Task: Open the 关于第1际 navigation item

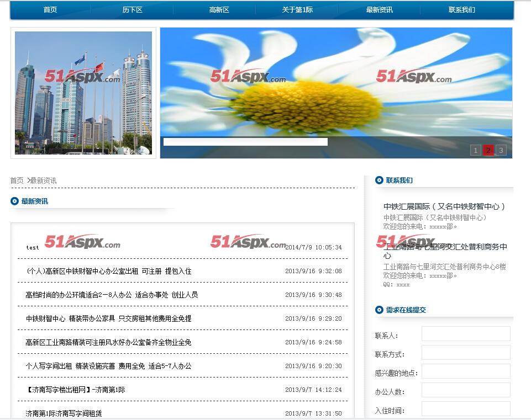Action: click(297, 10)
